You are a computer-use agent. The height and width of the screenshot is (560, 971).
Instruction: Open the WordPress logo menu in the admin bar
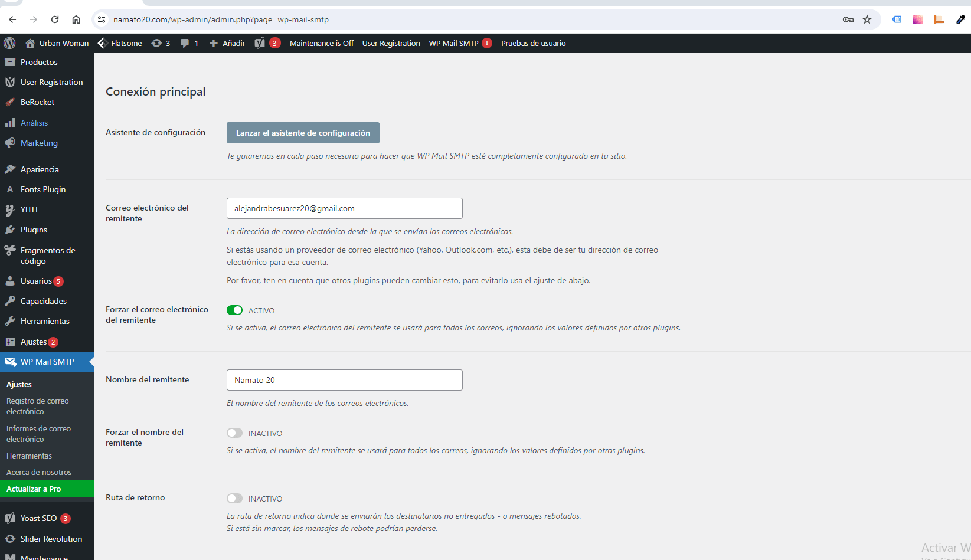9,43
